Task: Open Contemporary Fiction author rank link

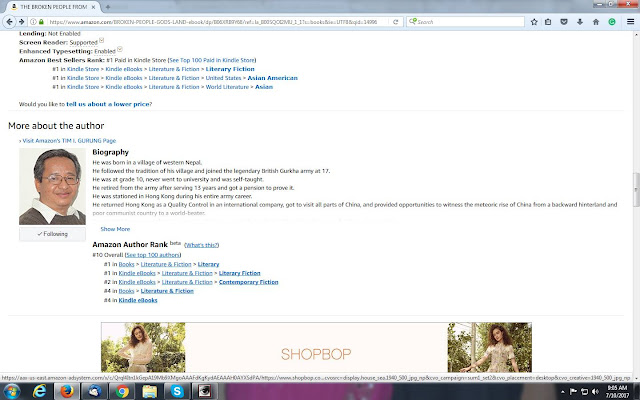Action: click(x=248, y=282)
